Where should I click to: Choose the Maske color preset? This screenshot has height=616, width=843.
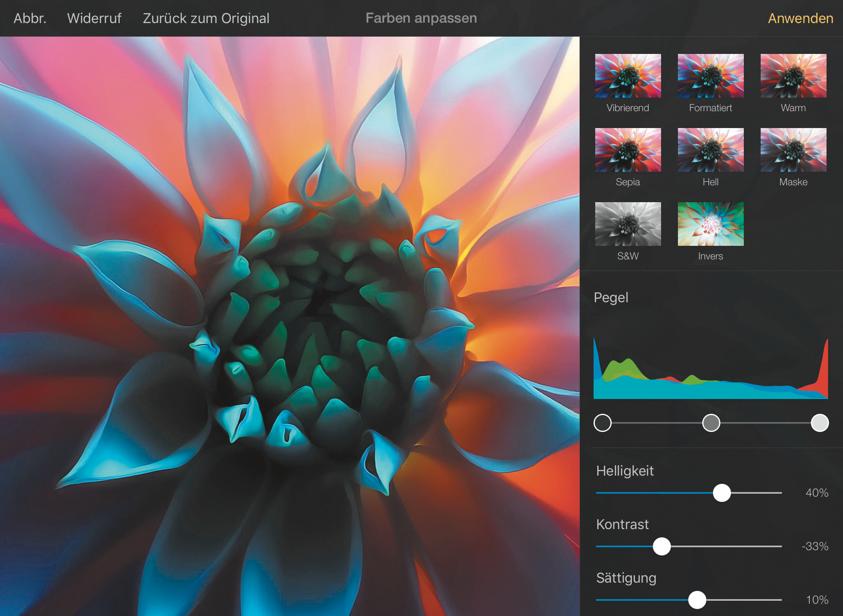pyautogui.click(x=793, y=150)
